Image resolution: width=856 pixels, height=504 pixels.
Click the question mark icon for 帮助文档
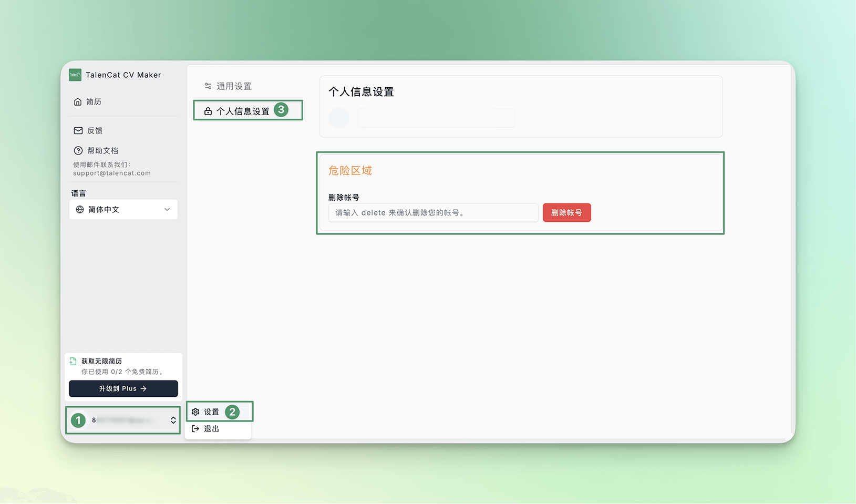click(78, 151)
